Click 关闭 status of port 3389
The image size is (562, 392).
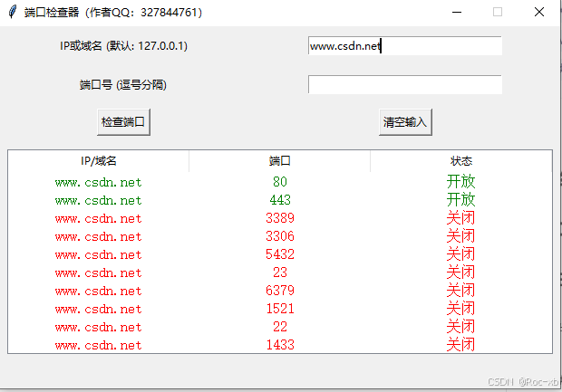coord(460,218)
